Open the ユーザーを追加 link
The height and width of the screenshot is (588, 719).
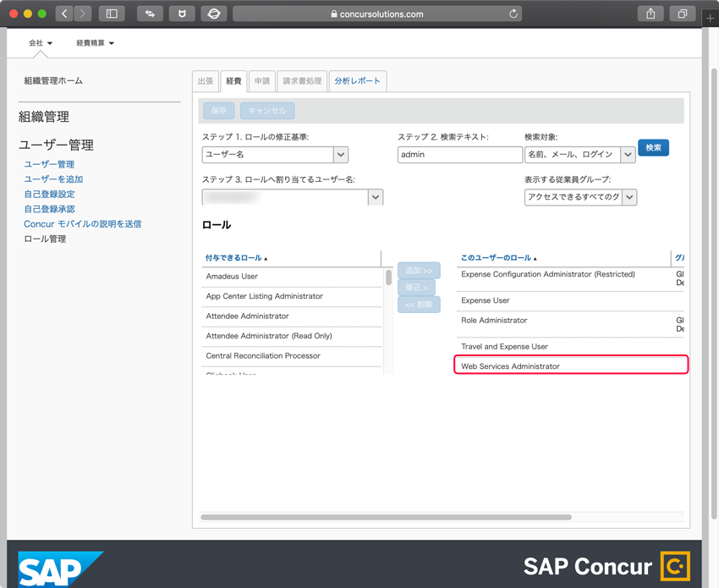53,179
